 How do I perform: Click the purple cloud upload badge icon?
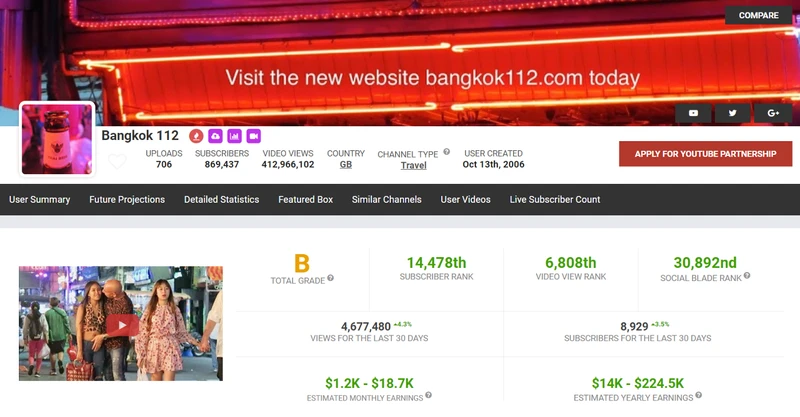(215, 136)
